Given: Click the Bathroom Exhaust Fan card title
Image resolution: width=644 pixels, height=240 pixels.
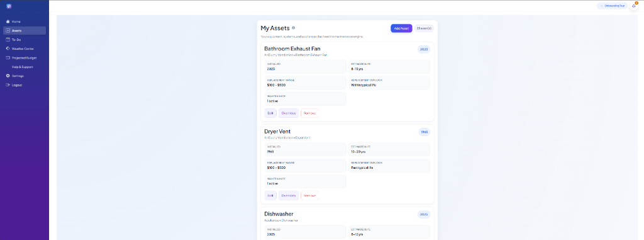Looking at the screenshot, I should point(292,49).
